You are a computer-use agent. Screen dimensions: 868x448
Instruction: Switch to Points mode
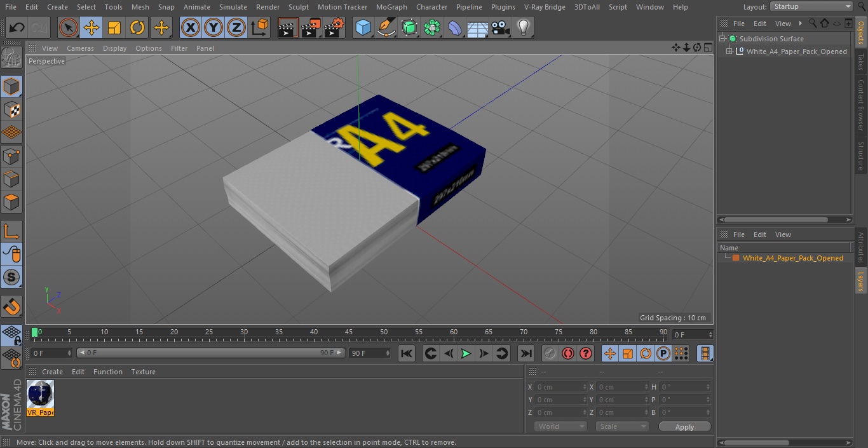point(11,156)
